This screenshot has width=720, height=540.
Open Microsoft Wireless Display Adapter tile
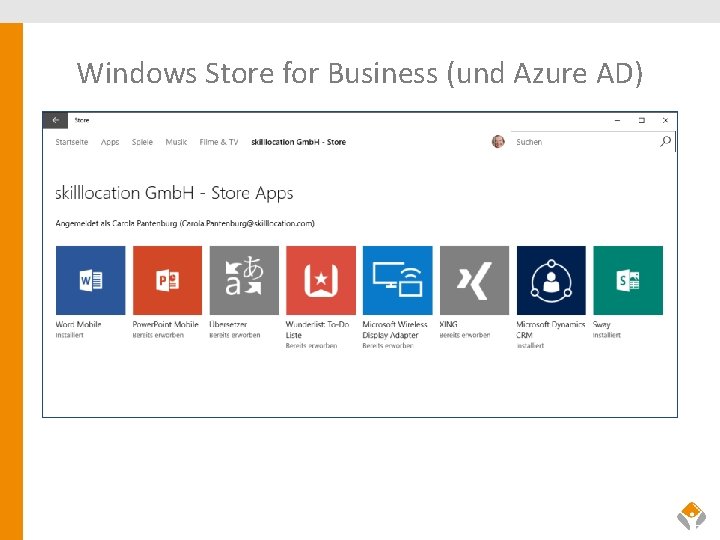point(398,281)
